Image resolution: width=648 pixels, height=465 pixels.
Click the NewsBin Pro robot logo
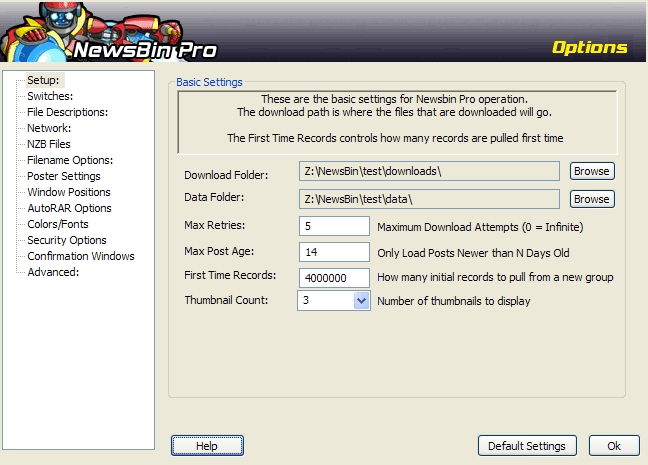pos(109,32)
